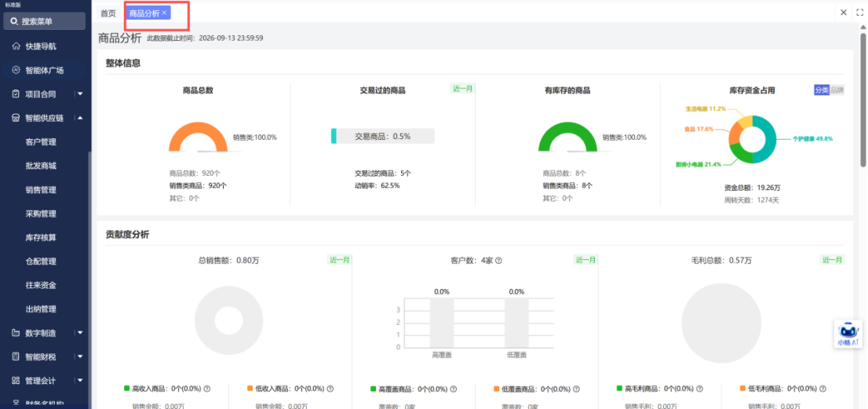Click the 智能体广场 icon
Screen dimensions: 868x409
[16, 71]
